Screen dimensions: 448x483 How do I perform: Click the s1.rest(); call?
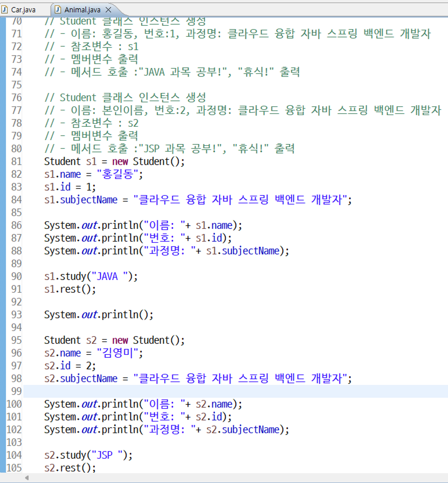tap(70, 289)
